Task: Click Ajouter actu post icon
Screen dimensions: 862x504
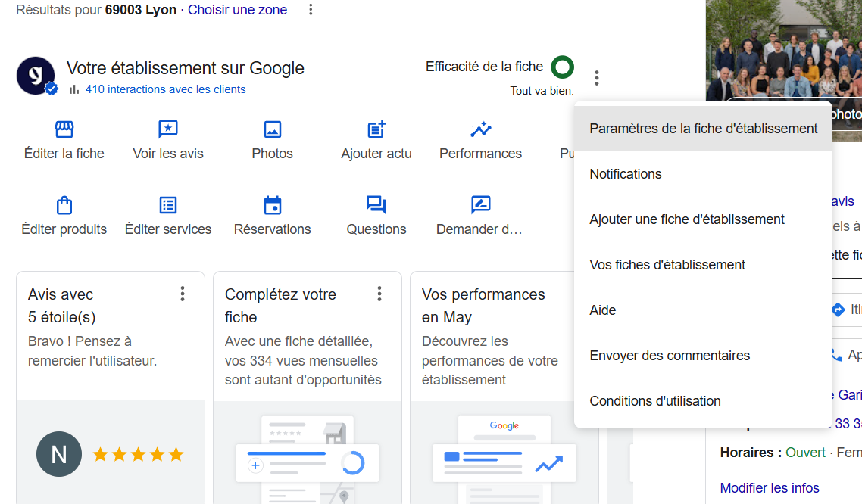Action: coord(376,129)
